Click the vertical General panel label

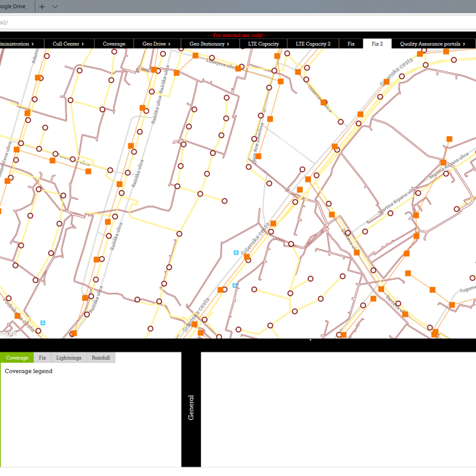[x=191, y=408]
